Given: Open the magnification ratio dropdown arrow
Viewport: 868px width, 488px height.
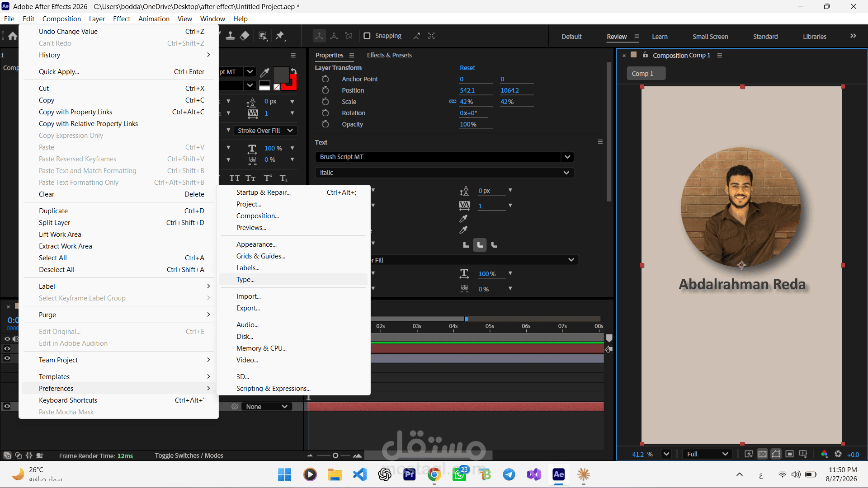Looking at the screenshot, I should click(666, 454).
